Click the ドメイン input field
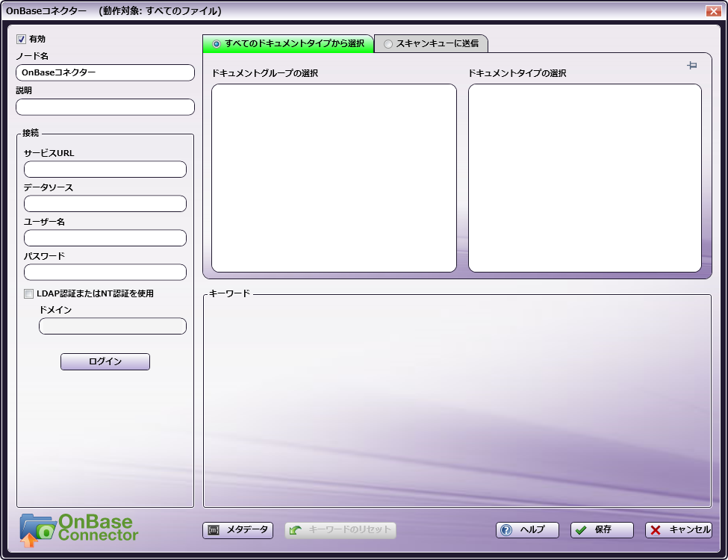This screenshot has height=560, width=728. click(x=112, y=326)
